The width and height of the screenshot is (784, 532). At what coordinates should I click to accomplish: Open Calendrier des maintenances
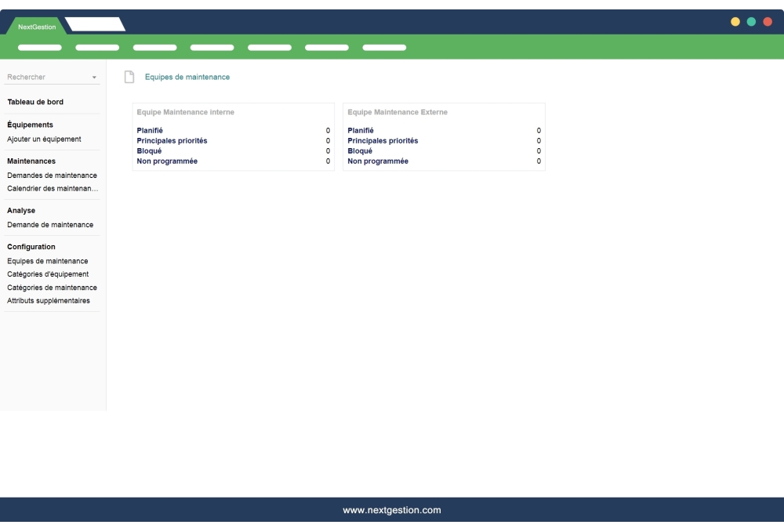pos(52,188)
